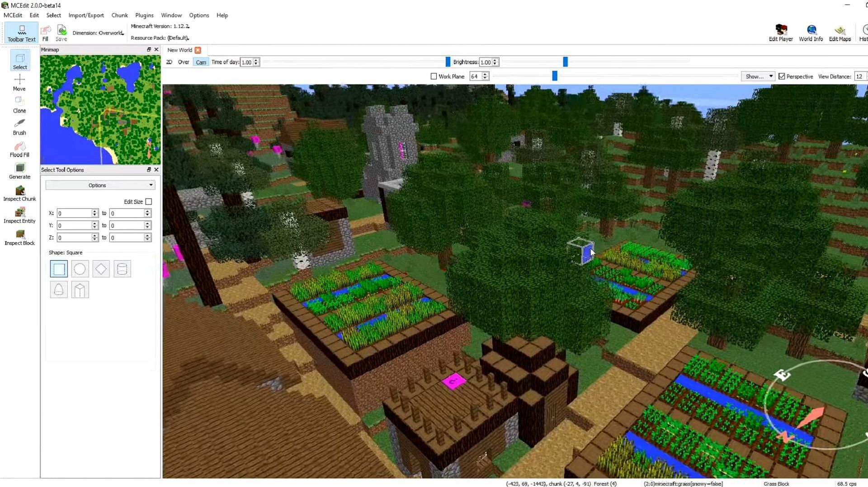Image resolution: width=868 pixels, height=487 pixels.
Task: Select the circle selection shape
Action: (80, 269)
